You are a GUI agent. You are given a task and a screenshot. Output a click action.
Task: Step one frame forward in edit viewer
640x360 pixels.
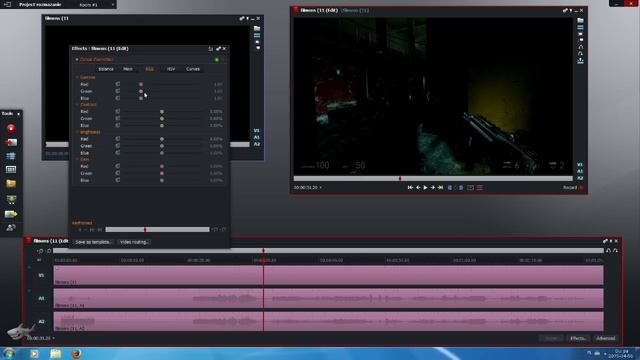(433, 187)
